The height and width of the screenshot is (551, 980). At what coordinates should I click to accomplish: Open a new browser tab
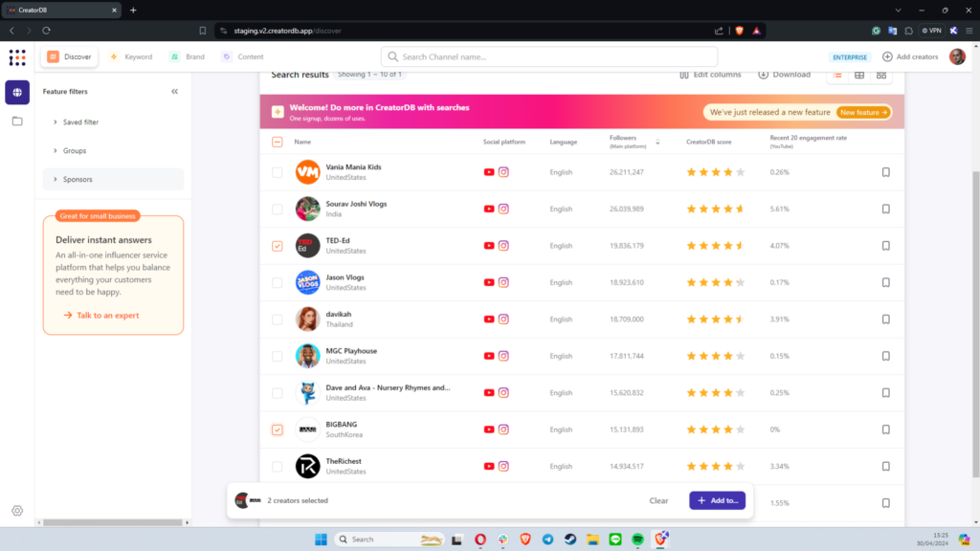pos(133,10)
